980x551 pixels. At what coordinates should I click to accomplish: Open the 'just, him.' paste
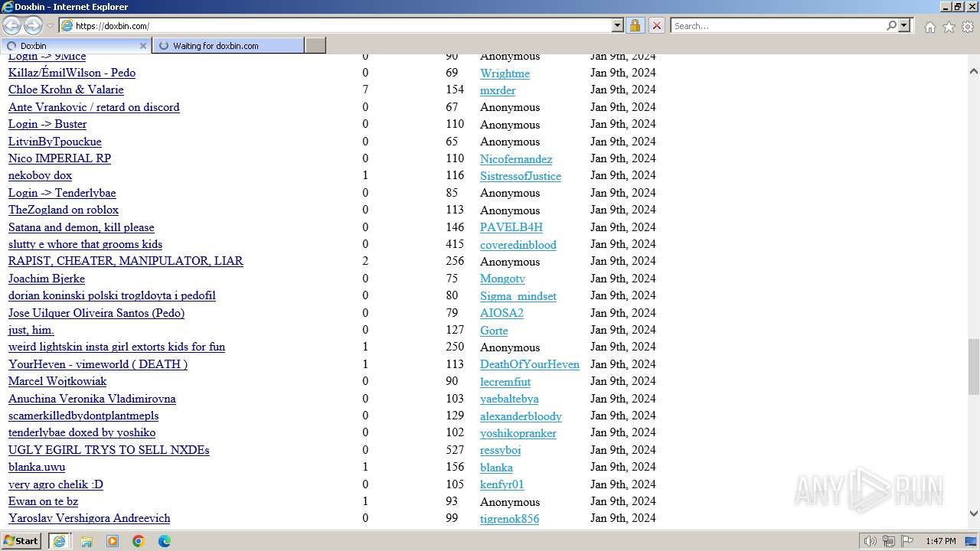(31, 330)
